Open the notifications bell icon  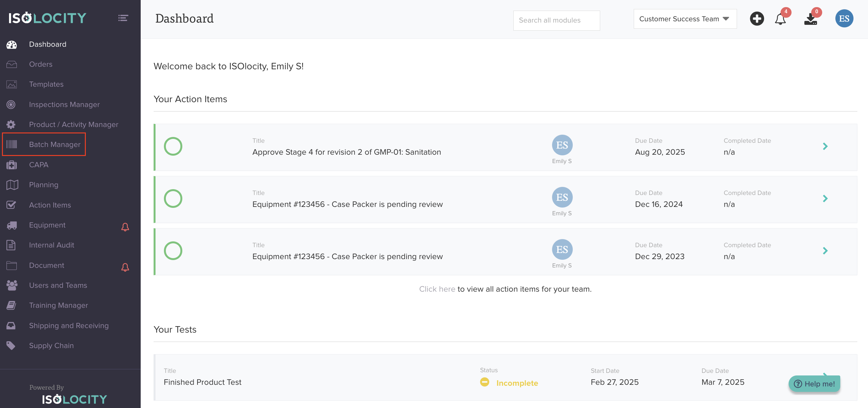[x=780, y=19]
